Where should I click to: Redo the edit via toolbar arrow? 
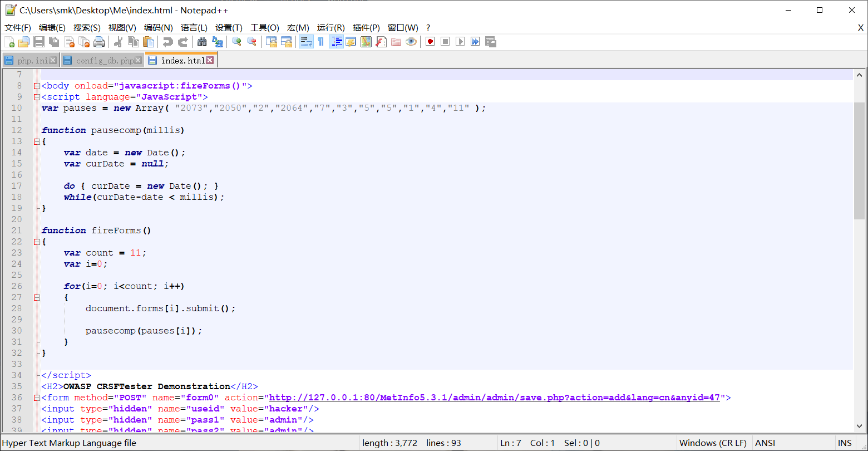183,42
